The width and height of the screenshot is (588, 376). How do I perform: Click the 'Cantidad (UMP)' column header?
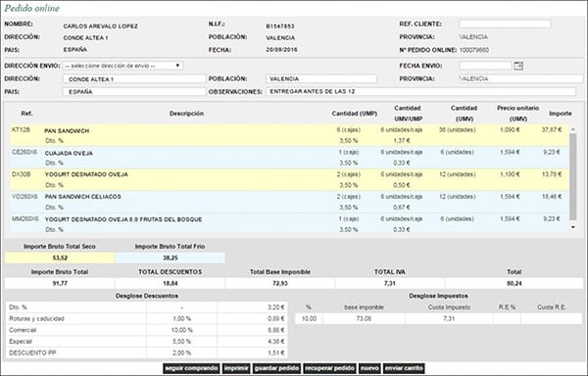pyautogui.click(x=354, y=114)
